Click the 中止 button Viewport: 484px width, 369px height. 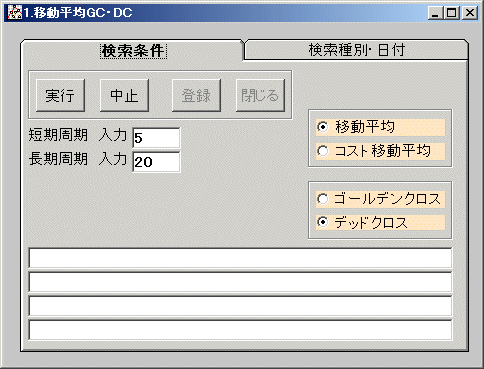[124, 95]
